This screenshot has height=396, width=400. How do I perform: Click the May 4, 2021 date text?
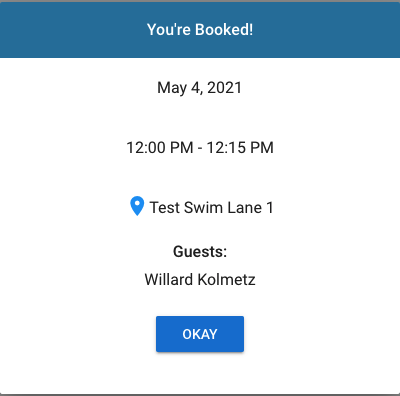(200, 88)
